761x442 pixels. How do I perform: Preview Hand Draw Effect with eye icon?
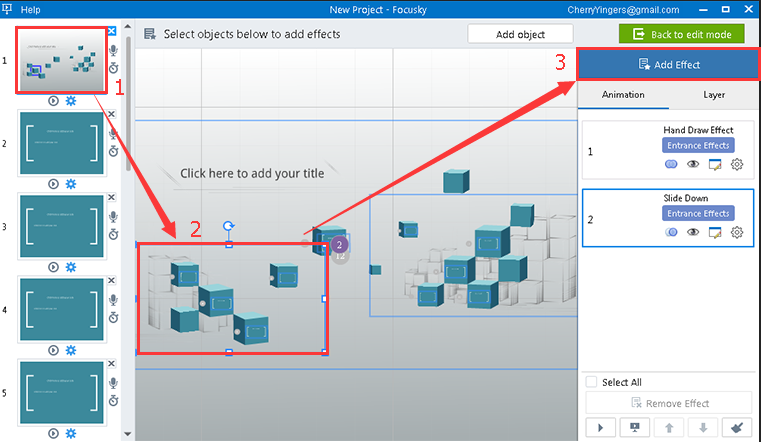[x=693, y=164]
